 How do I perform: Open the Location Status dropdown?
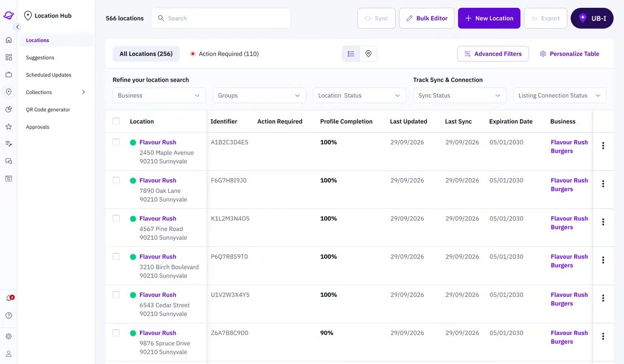point(359,95)
